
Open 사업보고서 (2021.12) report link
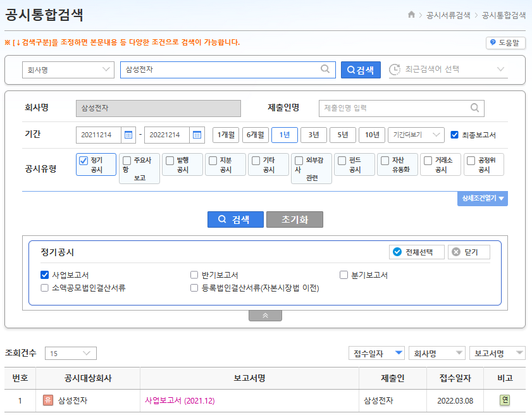coord(180,400)
